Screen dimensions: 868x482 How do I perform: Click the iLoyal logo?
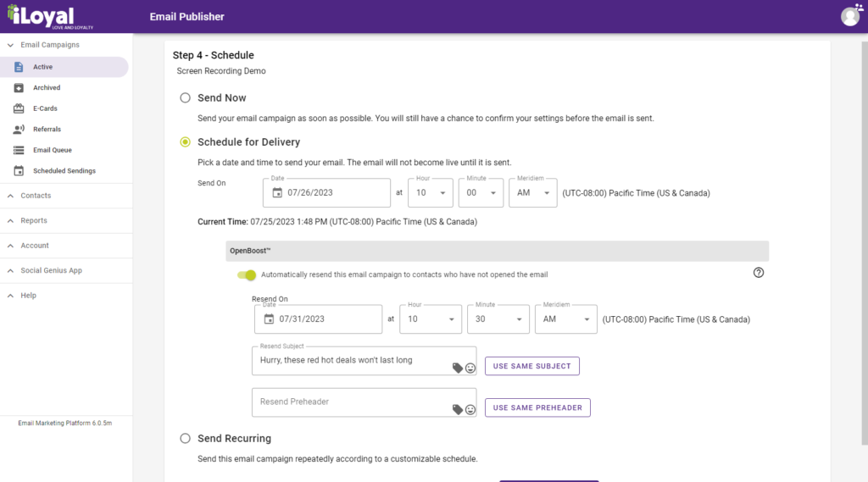(50, 17)
